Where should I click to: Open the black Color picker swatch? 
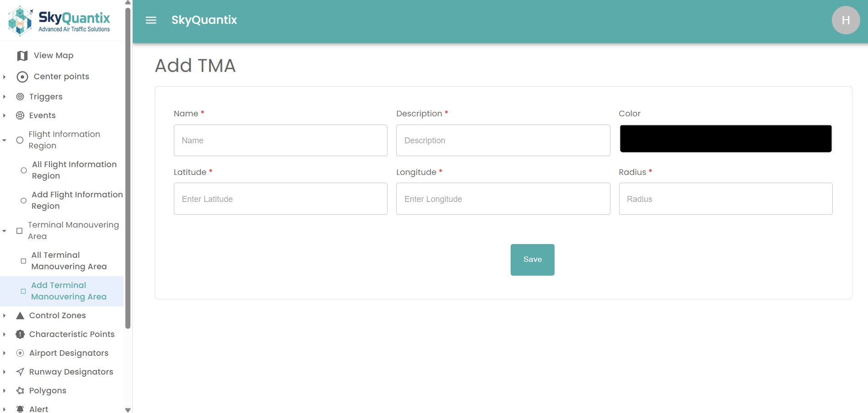tap(725, 139)
